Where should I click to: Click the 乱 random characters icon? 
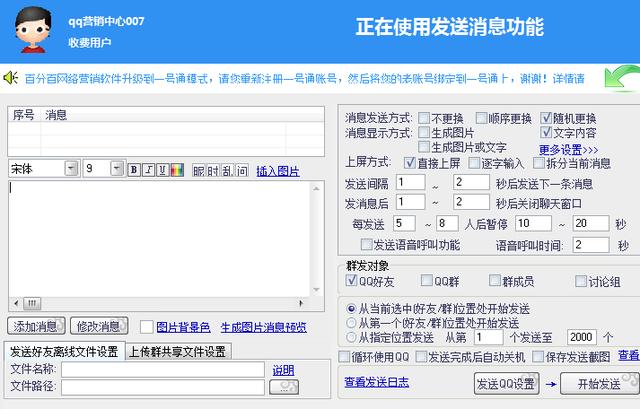[227, 170]
